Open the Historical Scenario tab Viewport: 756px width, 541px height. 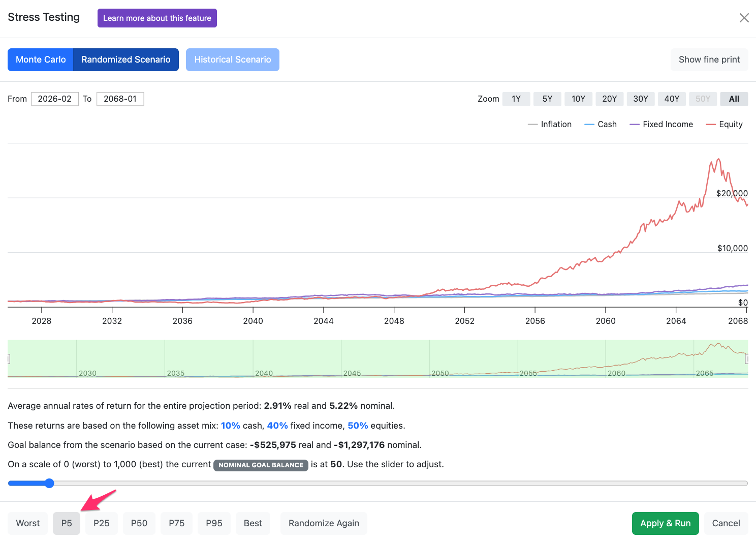[x=233, y=59]
